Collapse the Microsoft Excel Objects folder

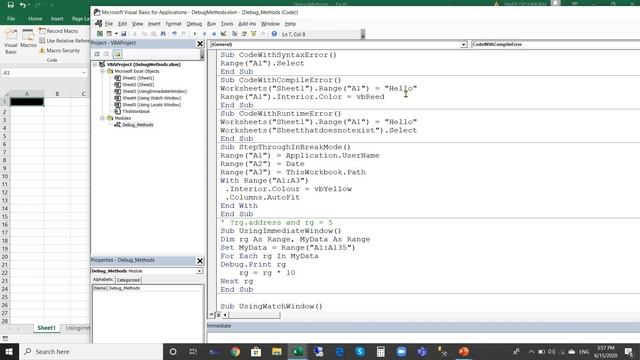pos(102,71)
